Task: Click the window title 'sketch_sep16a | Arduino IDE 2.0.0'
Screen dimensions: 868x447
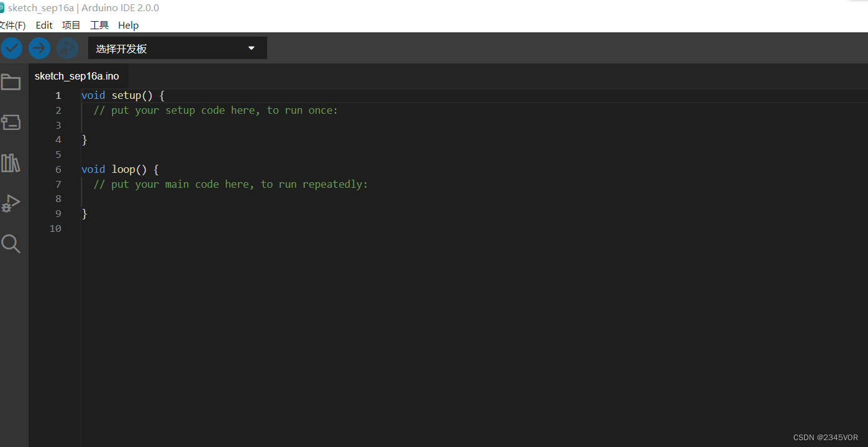Action: coord(83,8)
